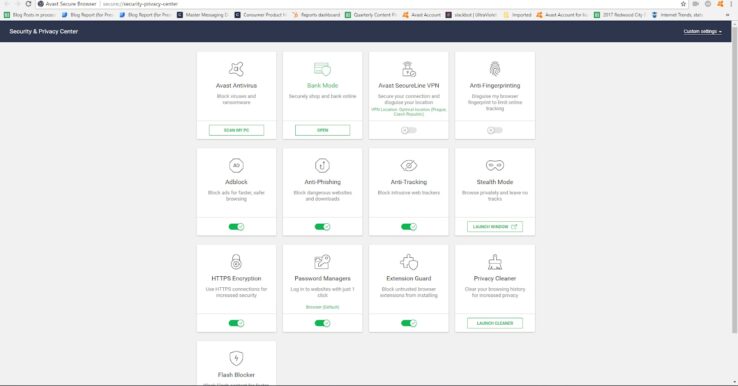Screen dimensions: 738x386
Task: Open the slackbot UltraViolet bookmark
Action: (x=471, y=15)
